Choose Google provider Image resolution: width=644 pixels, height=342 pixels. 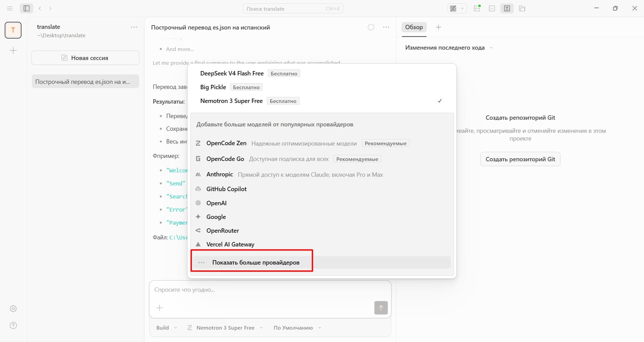tap(322, 217)
